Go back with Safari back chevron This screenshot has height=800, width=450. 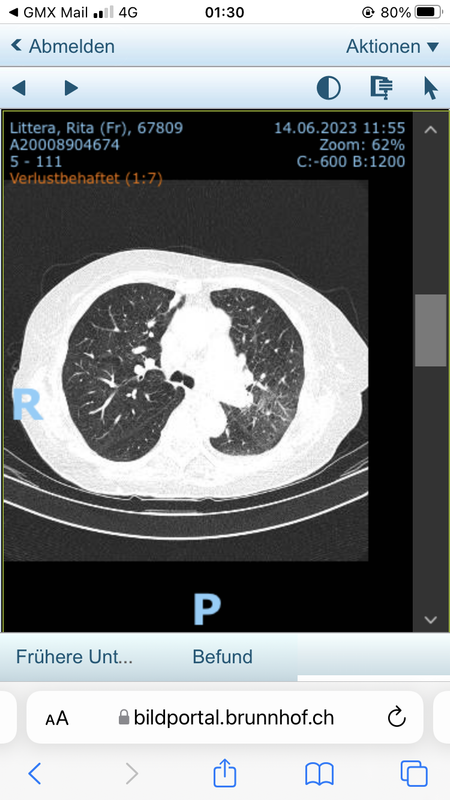coord(34,774)
